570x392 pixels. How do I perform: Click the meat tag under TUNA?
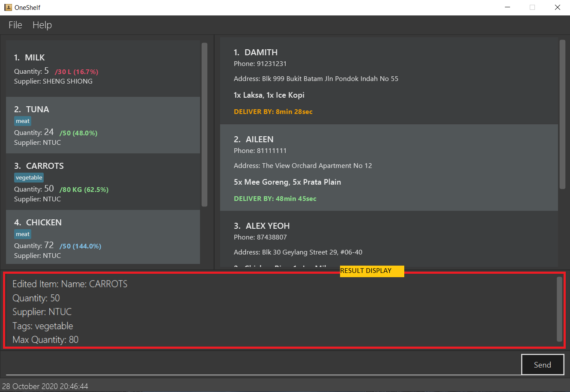pos(23,121)
